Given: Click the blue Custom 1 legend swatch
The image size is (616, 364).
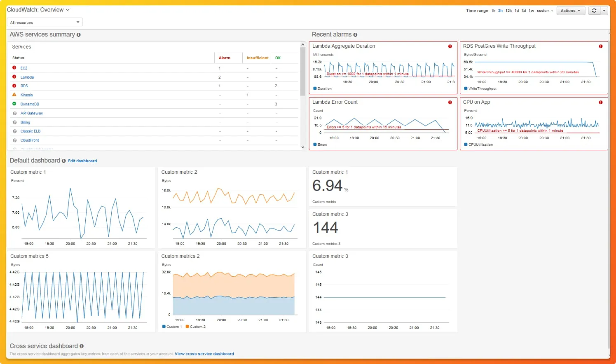Looking at the screenshot, I should tap(164, 327).
